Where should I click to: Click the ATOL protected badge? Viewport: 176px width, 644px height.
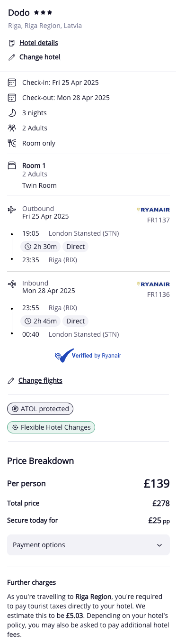point(40,408)
